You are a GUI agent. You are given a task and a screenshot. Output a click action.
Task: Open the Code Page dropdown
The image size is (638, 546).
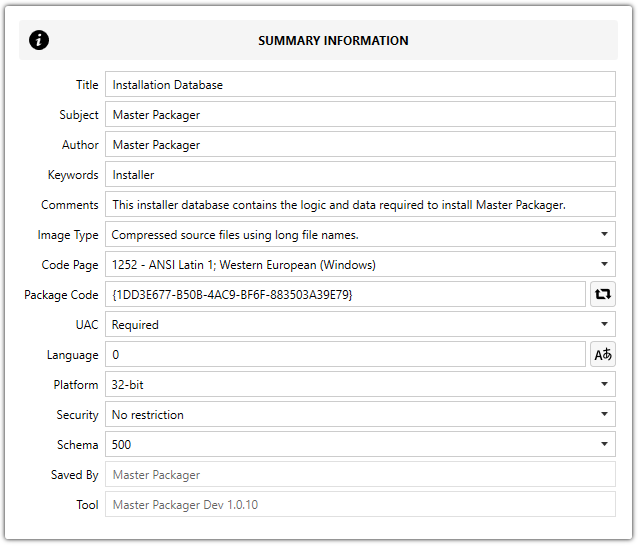click(360, 264)
